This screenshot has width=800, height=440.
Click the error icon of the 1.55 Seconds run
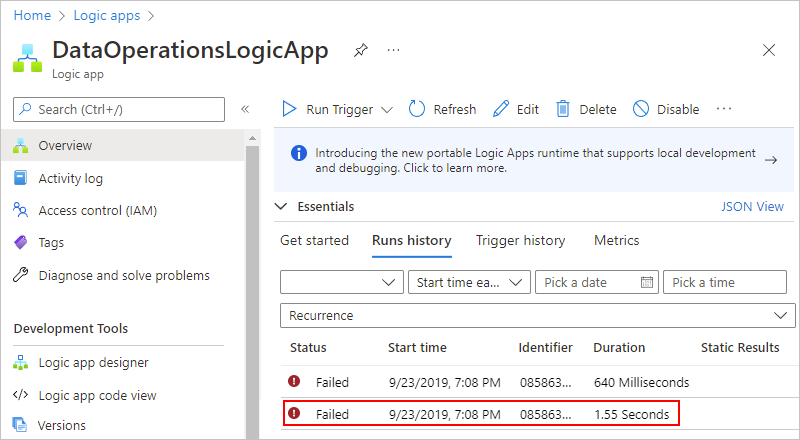point(294,413)
